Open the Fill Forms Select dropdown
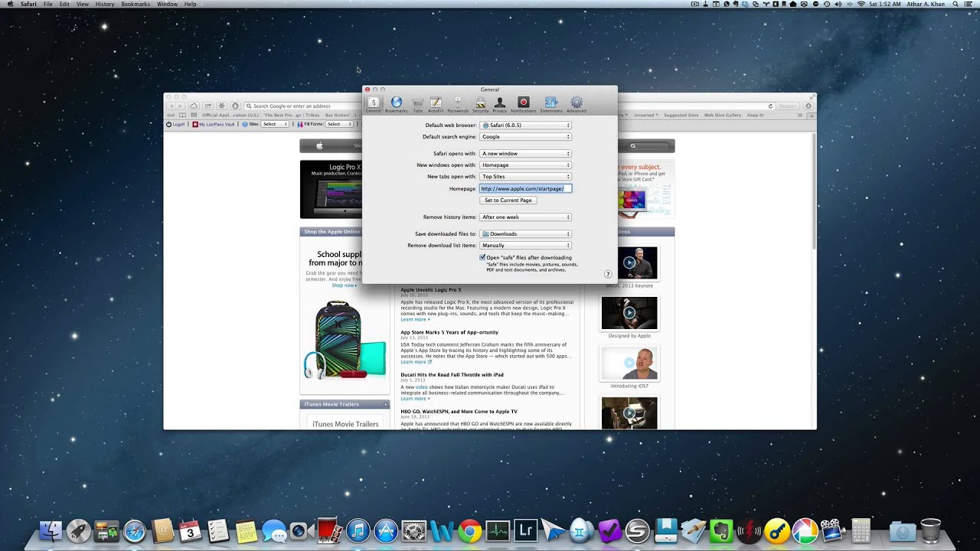Image resolution: width=980 pixels, height=551 pixels. pos(339,124)
